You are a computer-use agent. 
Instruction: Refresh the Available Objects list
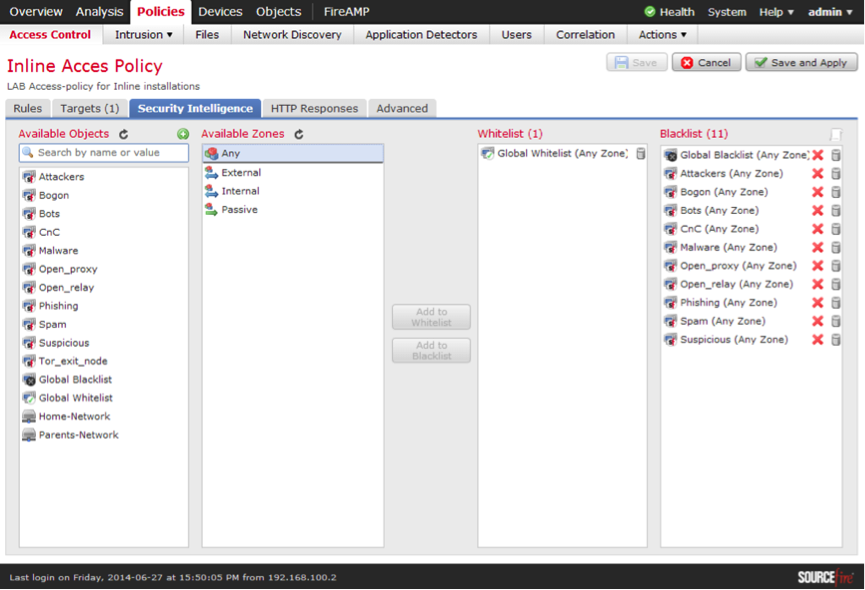pyautogui.click(x=124, y=134)
